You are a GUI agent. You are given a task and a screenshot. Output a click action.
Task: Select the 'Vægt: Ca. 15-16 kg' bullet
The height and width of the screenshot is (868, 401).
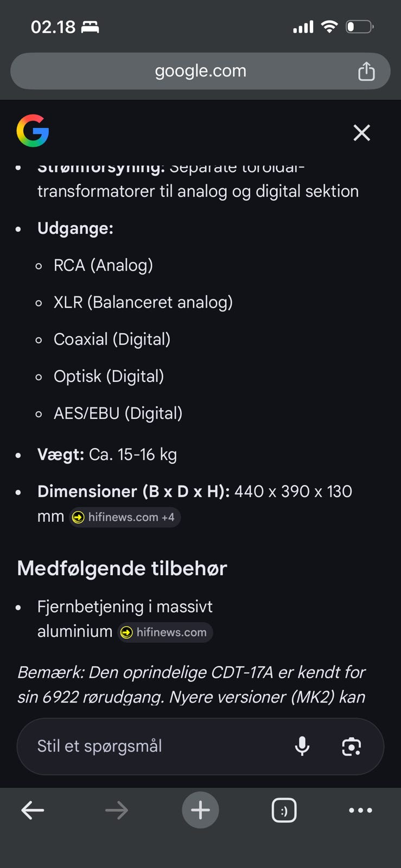[x=107, y=455]
